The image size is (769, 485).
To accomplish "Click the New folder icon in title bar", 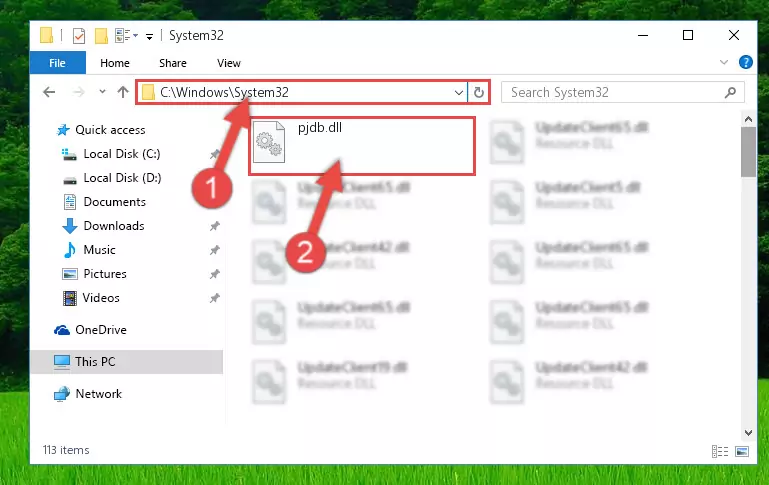I will point(101,36).
